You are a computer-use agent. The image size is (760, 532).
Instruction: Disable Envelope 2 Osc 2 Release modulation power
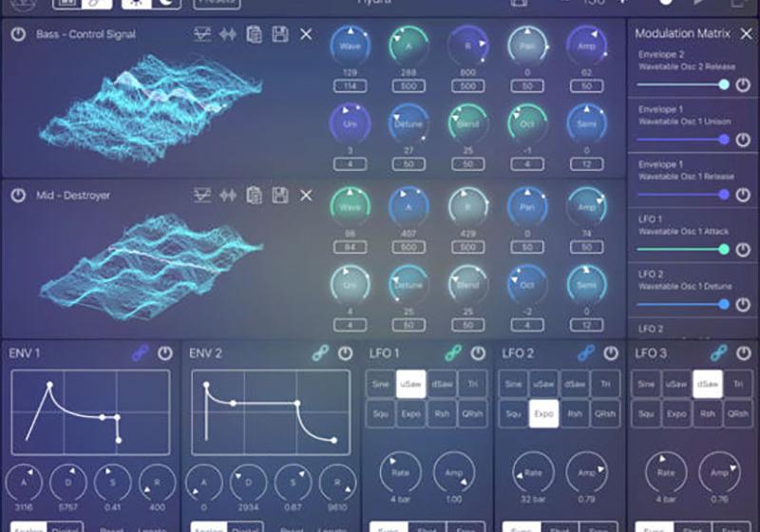743,85
